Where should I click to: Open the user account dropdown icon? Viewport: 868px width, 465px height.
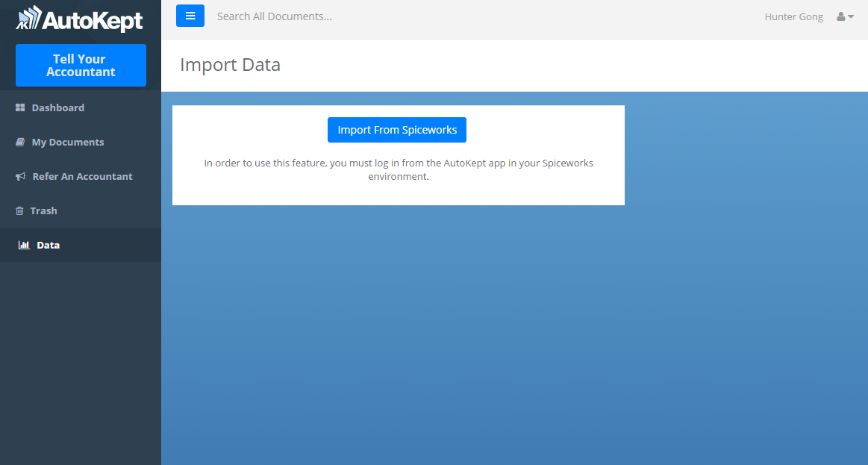coord(845,16)
